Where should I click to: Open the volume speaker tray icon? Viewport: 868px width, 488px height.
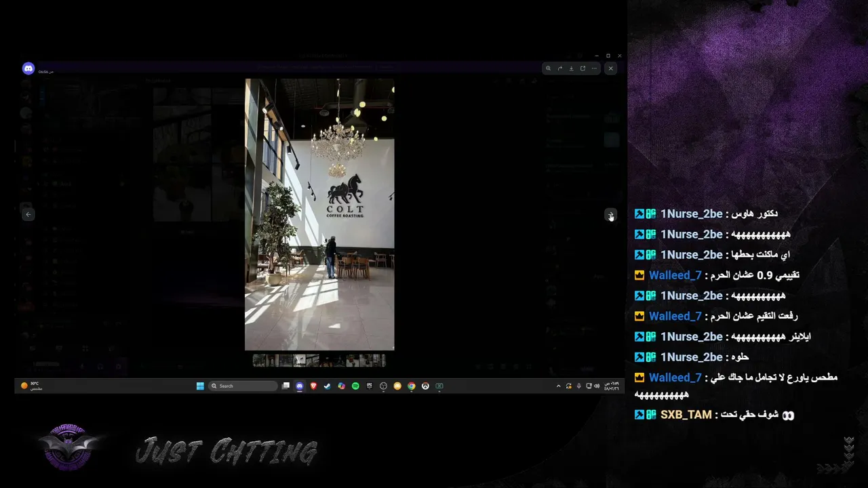point(597,386)
